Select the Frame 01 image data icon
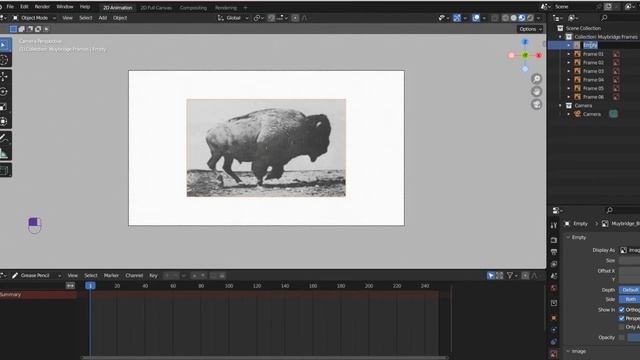This screenshot has width=640, height=360. pos(616,54)
